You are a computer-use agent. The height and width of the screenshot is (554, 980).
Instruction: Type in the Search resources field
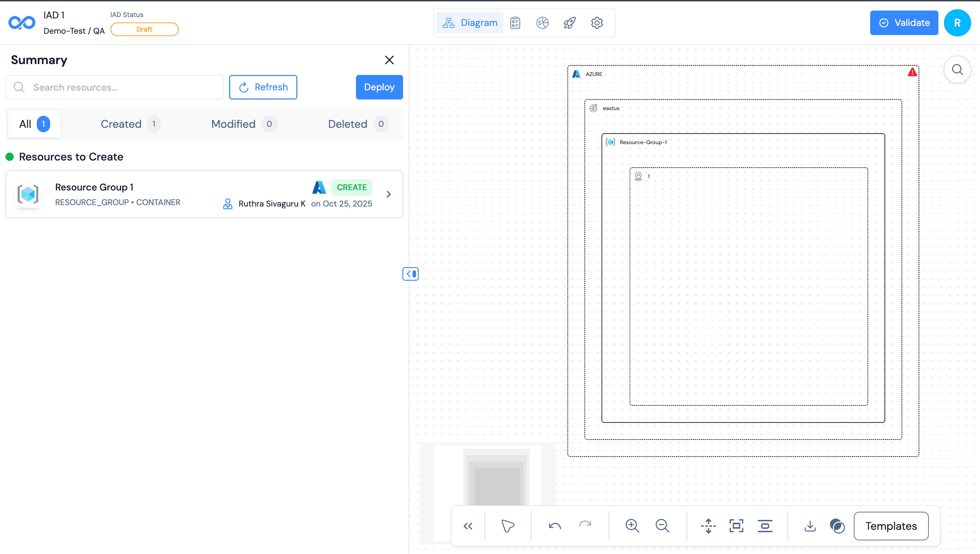click(x=114, y=87)
